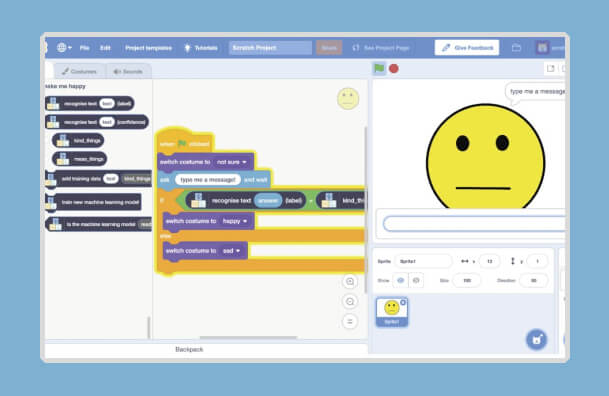Click the workspace vertical scrollbar
609x396 pixels.
pyautogui.click(x=365, y=210)
